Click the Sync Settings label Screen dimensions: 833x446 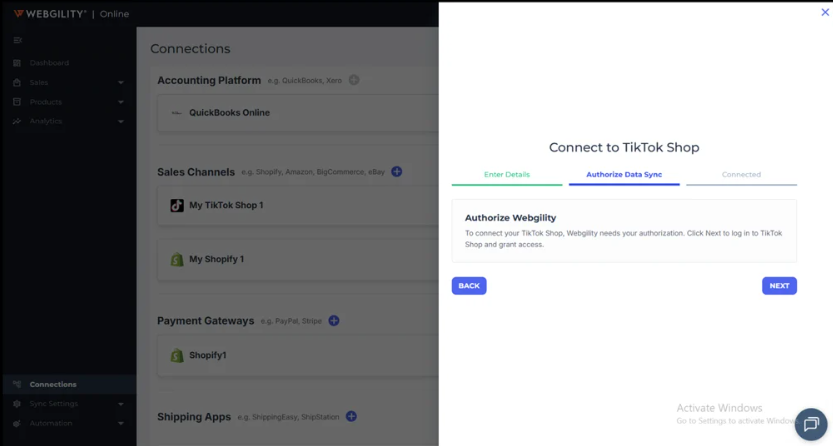(54, 404)
